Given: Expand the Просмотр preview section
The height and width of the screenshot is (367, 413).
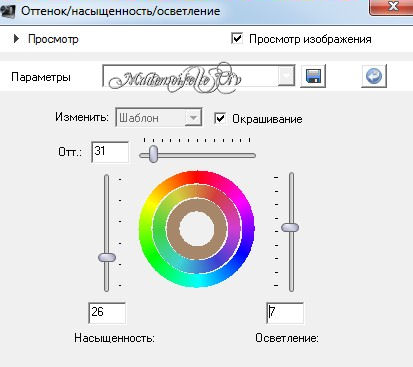Looking at the screenshot, I should 16,39.
